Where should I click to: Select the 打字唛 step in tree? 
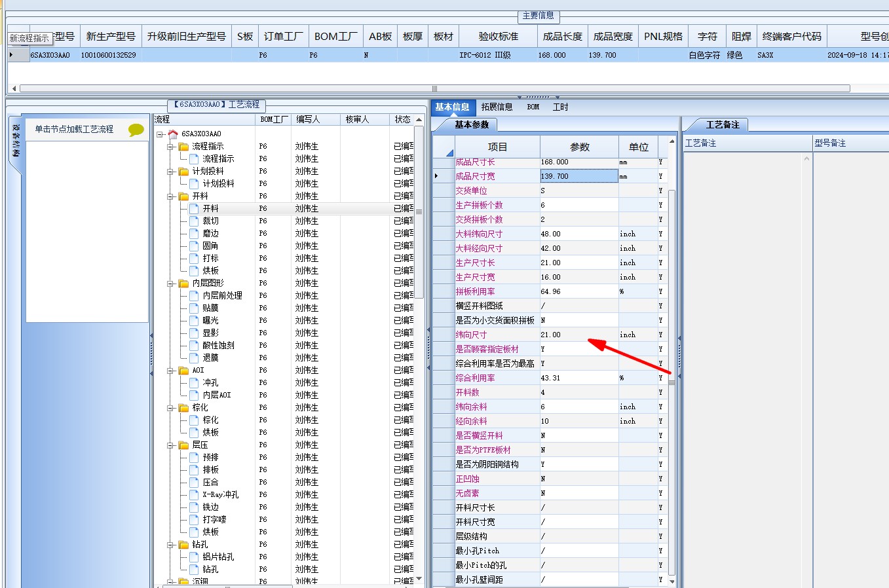(214, 519)
